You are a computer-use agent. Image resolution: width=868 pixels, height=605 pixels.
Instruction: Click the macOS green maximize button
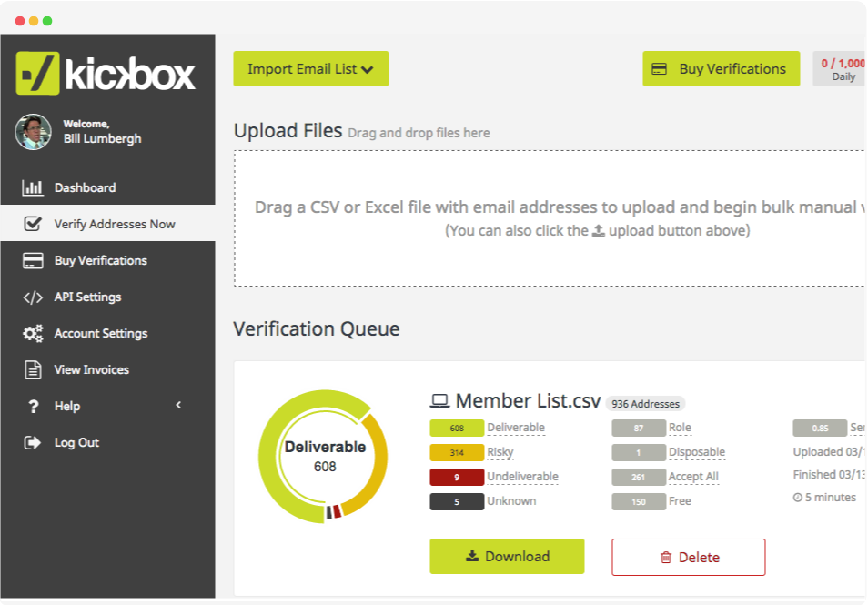tap(47, 21)
